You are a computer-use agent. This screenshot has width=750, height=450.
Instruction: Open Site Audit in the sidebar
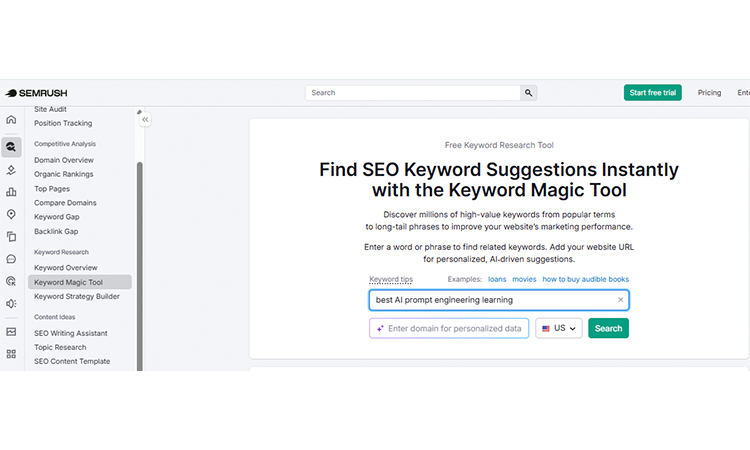(x=50, y=109)
